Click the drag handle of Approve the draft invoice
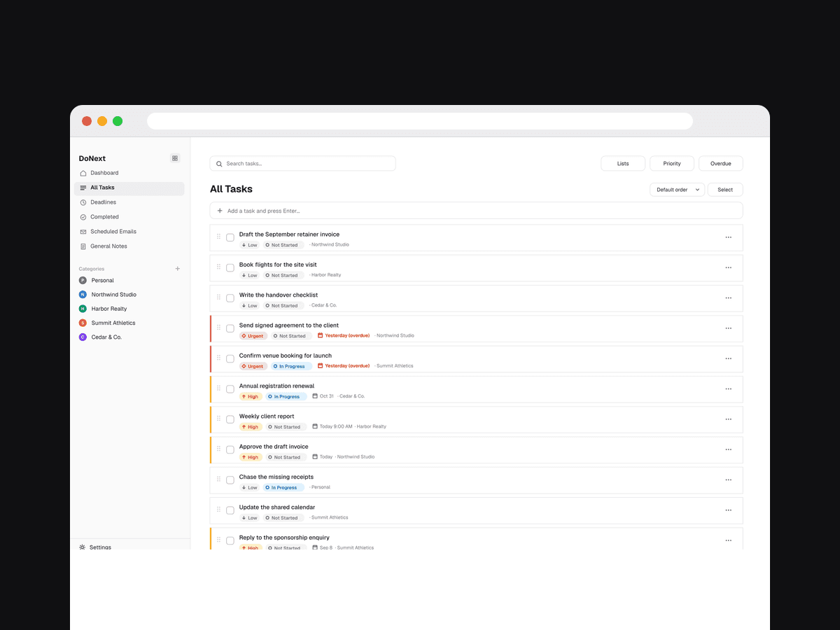Viewport: 840px width, 630px height. click(x=218, y=449)
